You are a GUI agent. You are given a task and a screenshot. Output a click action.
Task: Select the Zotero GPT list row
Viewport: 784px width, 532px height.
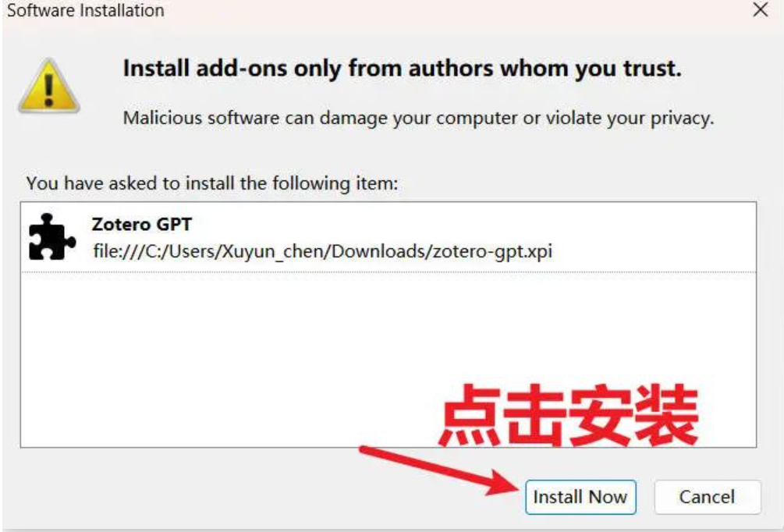388,237
